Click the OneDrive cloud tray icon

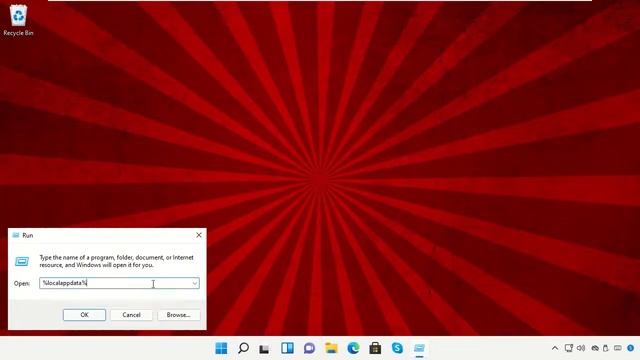tap(595, 348)
